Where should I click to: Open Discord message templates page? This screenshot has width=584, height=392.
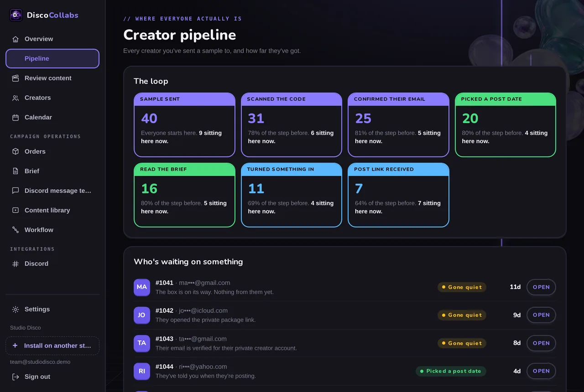52,191
